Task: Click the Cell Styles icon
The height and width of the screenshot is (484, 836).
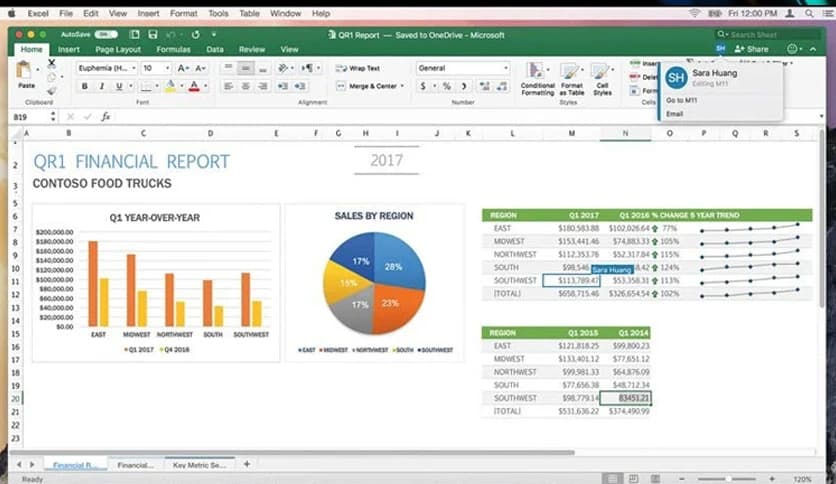Action: (x=602, y=76)
